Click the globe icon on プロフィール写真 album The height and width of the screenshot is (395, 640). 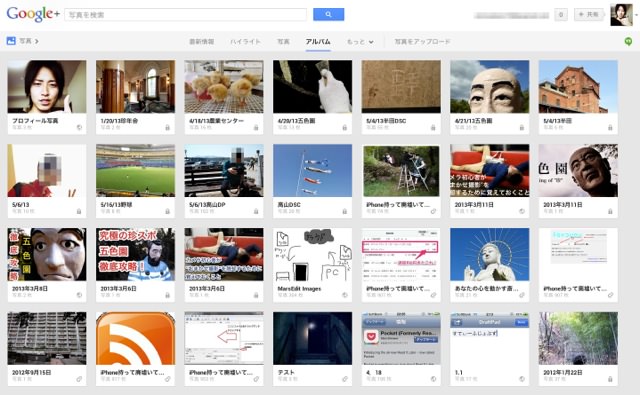point(79,127)
